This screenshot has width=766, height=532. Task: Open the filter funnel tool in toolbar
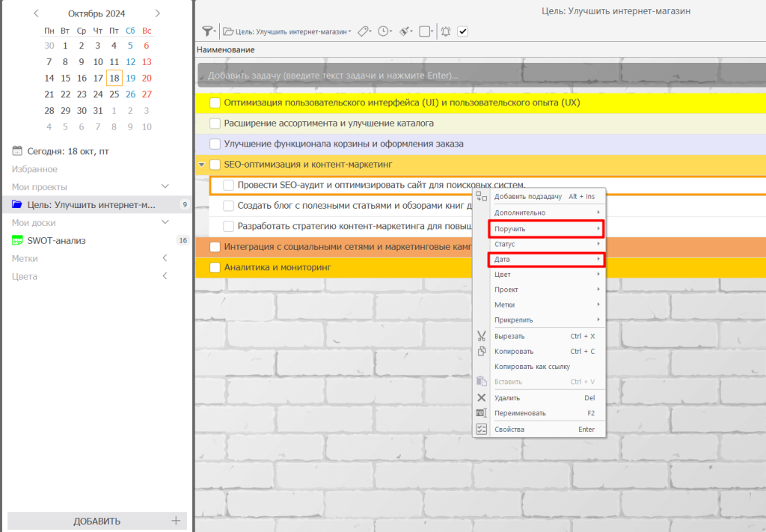pyautogui.click(x=208, y=31)
